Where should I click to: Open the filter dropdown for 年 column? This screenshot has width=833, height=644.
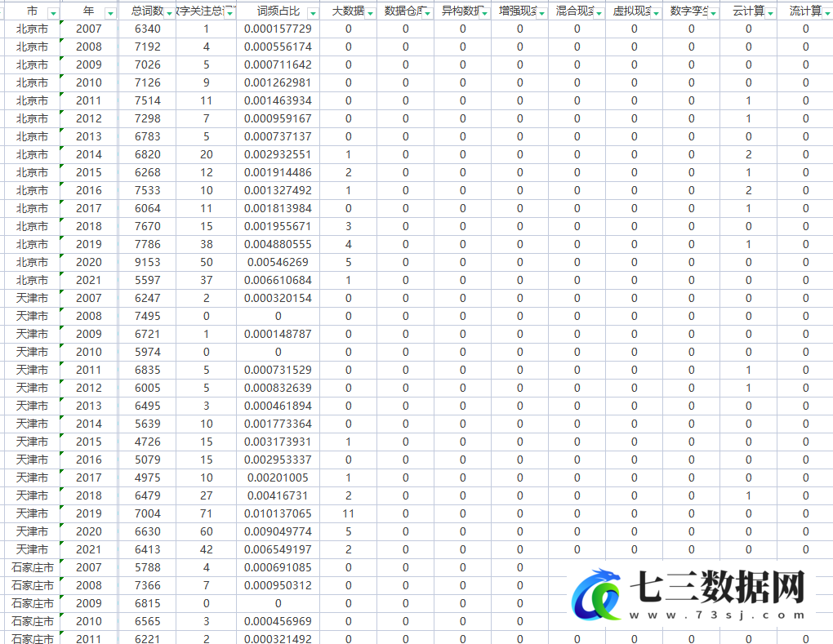(110, 13)
